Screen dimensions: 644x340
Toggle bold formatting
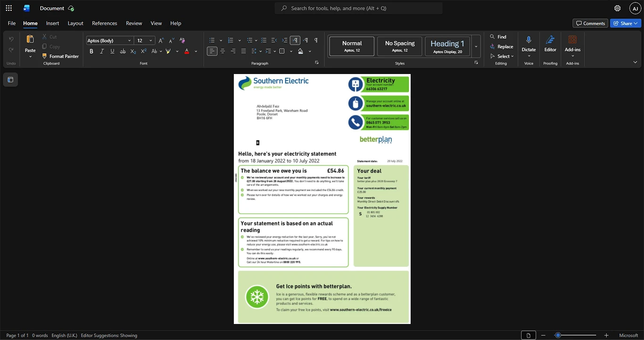[91, 51]
